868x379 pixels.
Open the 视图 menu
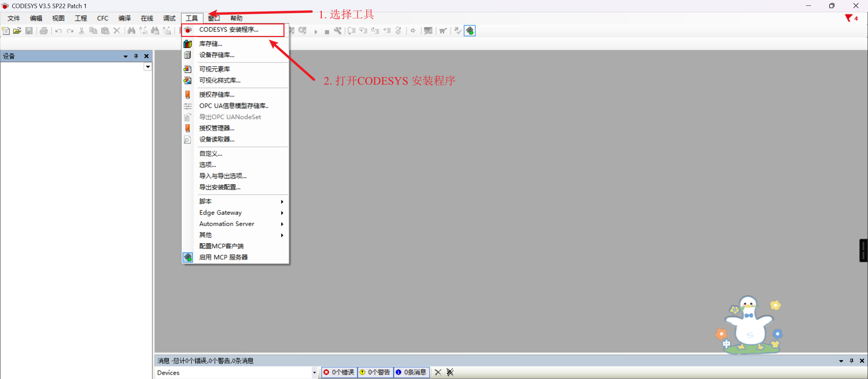pyautogui.click(x=58, y=18)
